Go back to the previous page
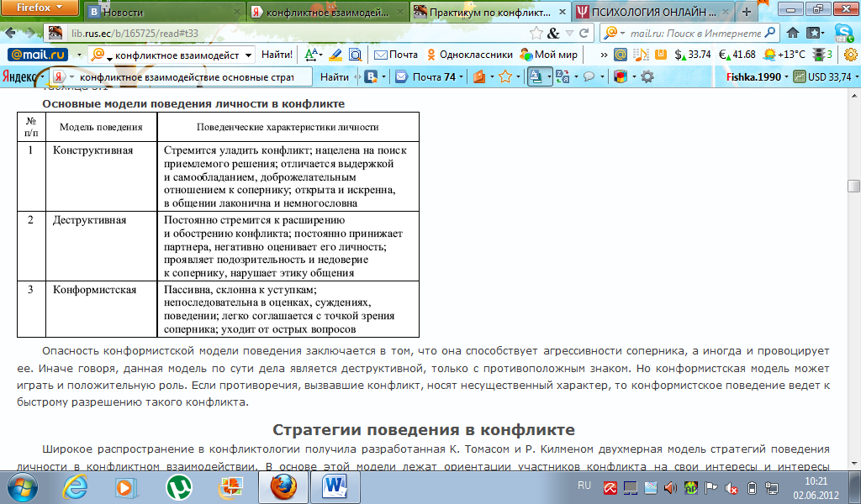 coord(10,34)
